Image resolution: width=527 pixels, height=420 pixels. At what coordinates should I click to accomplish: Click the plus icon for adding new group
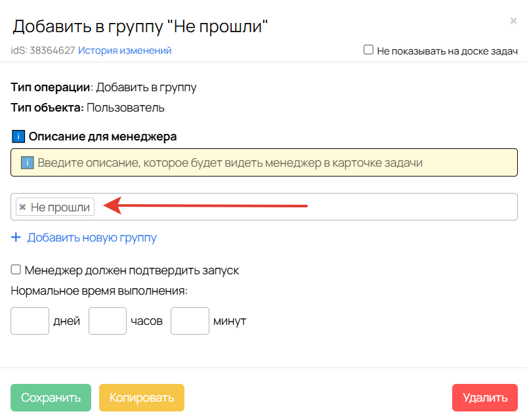coord(16,238)
